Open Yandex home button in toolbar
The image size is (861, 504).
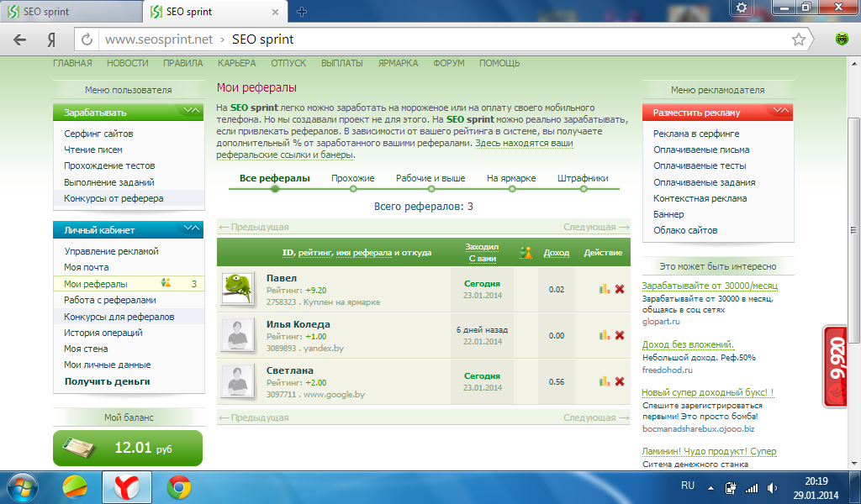click(x=51, y=39)
